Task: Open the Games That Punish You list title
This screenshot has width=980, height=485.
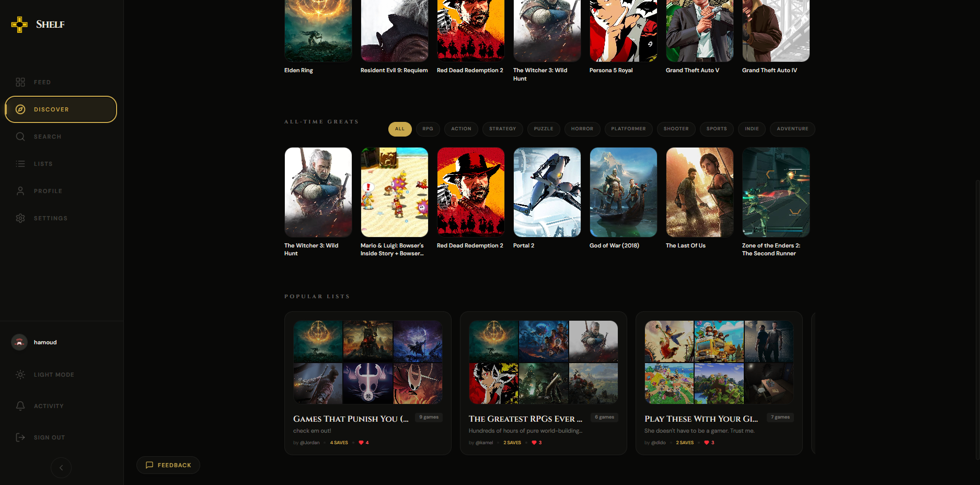Action: click(351, 419)
